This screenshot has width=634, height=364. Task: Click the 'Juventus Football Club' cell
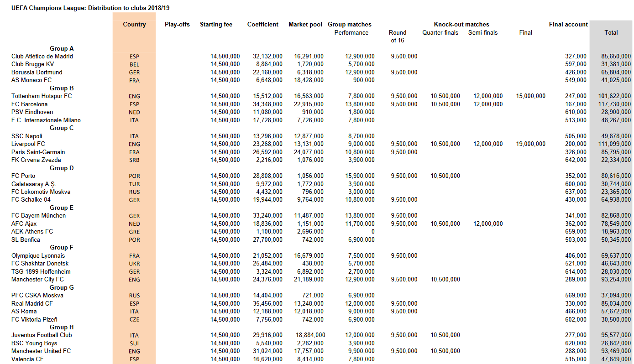click(42, 335)
